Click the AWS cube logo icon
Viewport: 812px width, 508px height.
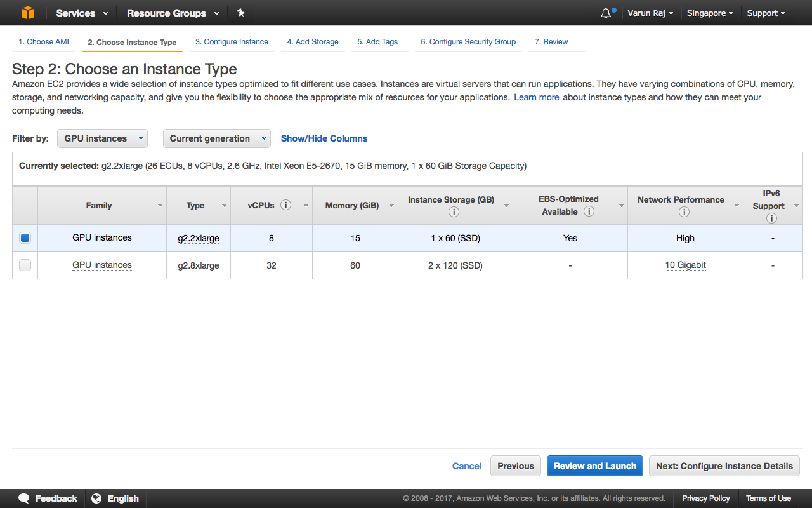click(28, 13)
